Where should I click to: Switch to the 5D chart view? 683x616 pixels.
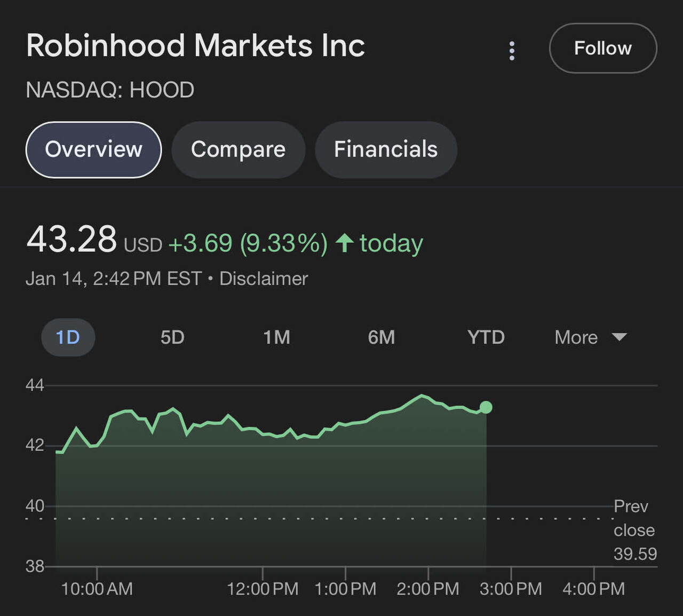(172, 337)
